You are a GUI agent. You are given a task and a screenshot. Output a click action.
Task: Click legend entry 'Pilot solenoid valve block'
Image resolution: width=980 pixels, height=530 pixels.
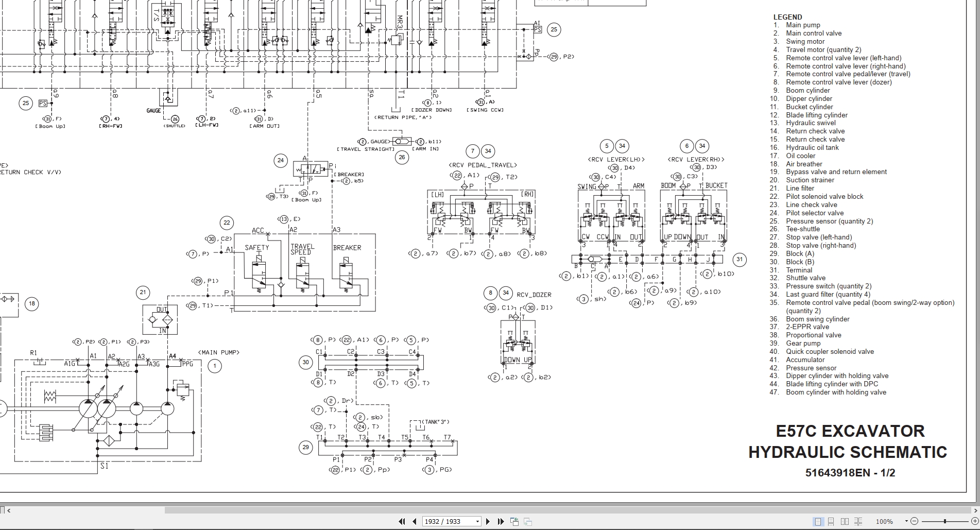[824, 197]
